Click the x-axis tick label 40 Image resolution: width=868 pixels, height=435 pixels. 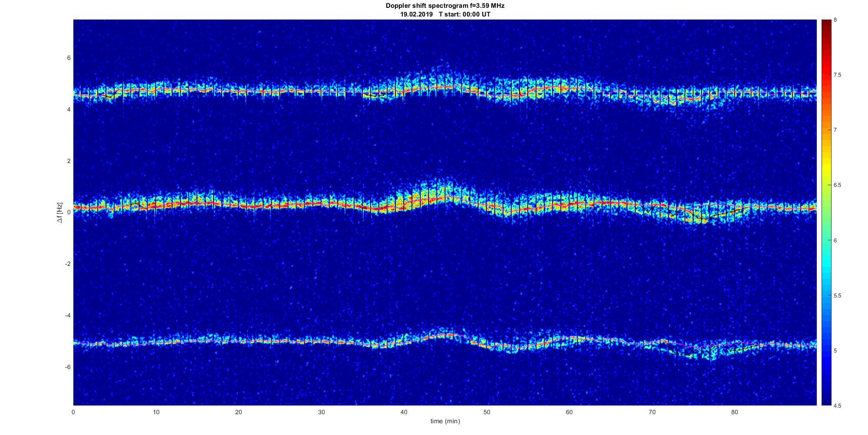(x=404, y=412)
